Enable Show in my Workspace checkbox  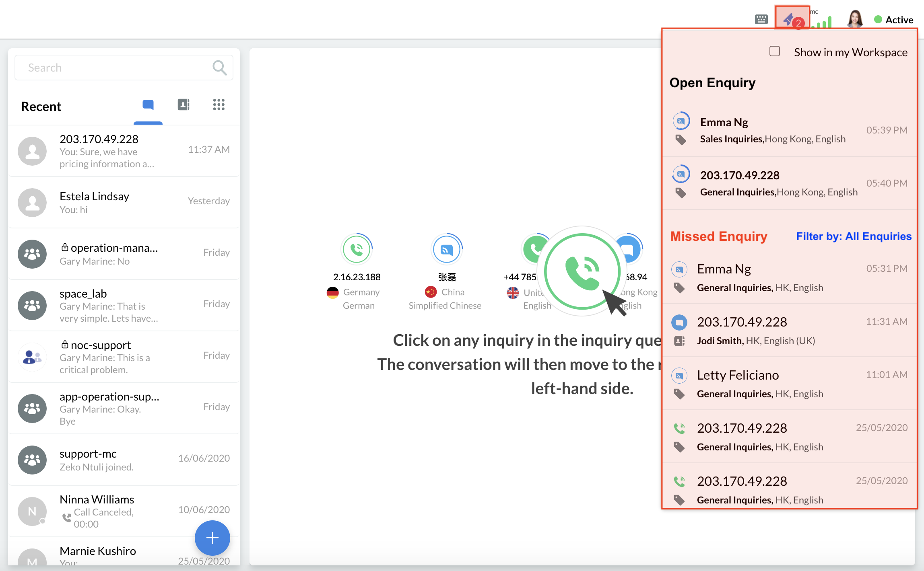(x=774, y=51)
